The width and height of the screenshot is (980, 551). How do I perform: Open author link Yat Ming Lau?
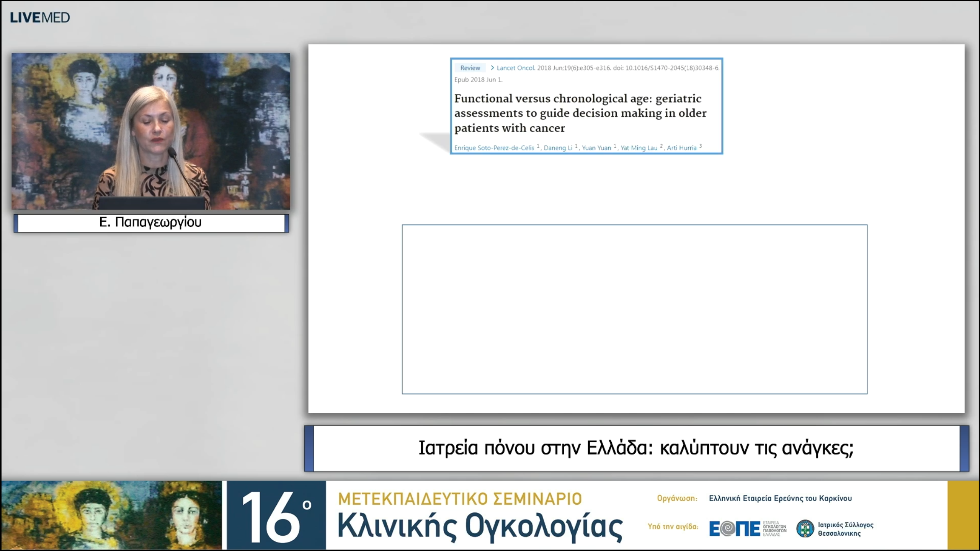pyautogui.click(x=639, y=148)
